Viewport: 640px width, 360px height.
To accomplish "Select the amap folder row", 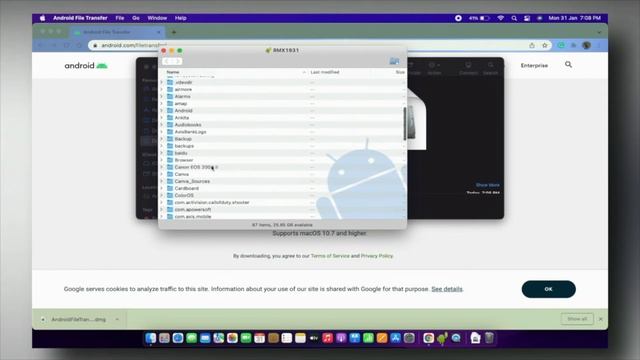I will [x=282, y=104].
